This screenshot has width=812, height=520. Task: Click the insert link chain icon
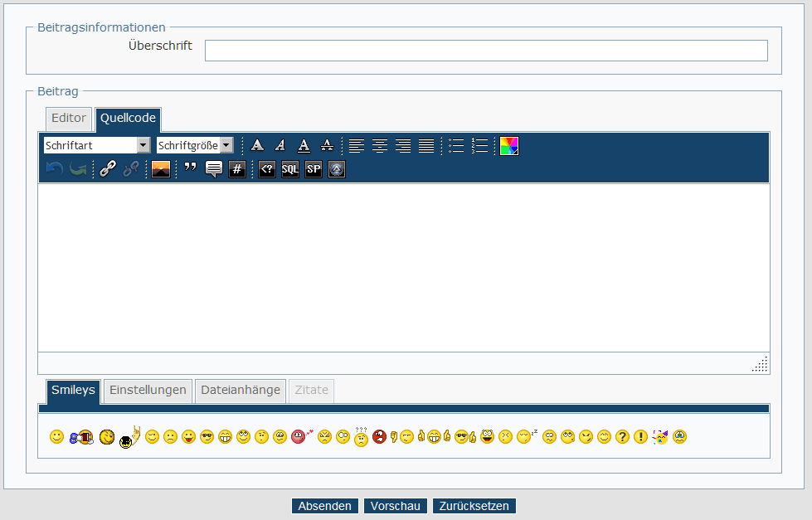(x=107, y=169)
